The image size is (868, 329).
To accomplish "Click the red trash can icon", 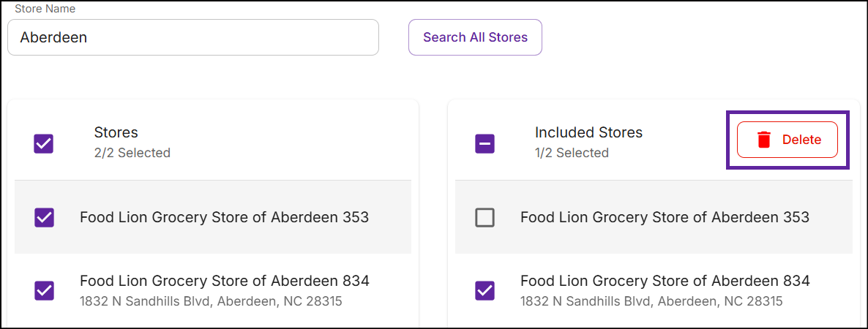I will [x=764, y=140].
